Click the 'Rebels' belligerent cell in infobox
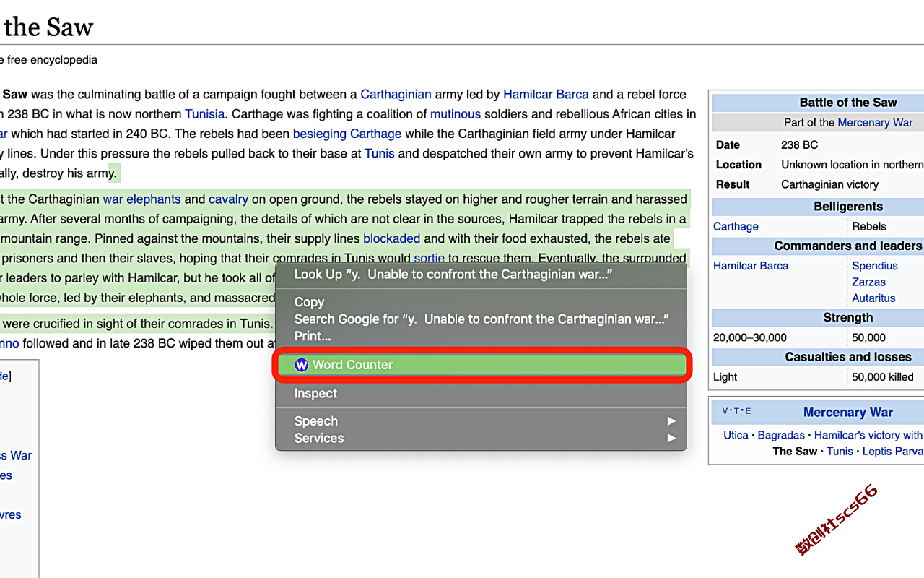This screenshot has height=578, width=924. click(x=868, y=227)
